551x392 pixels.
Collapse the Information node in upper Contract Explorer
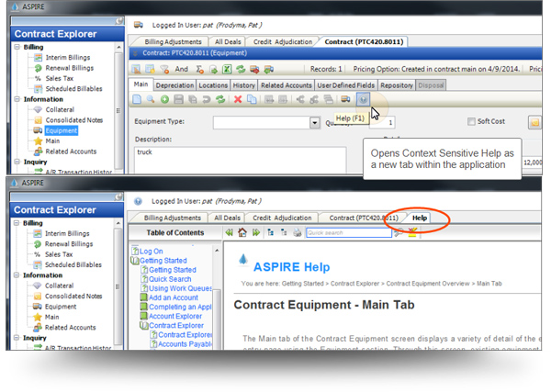17,99
